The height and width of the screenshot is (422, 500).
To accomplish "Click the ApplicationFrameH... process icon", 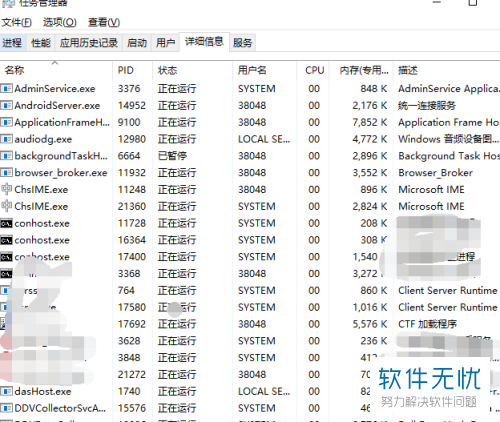I will point(6,122).
